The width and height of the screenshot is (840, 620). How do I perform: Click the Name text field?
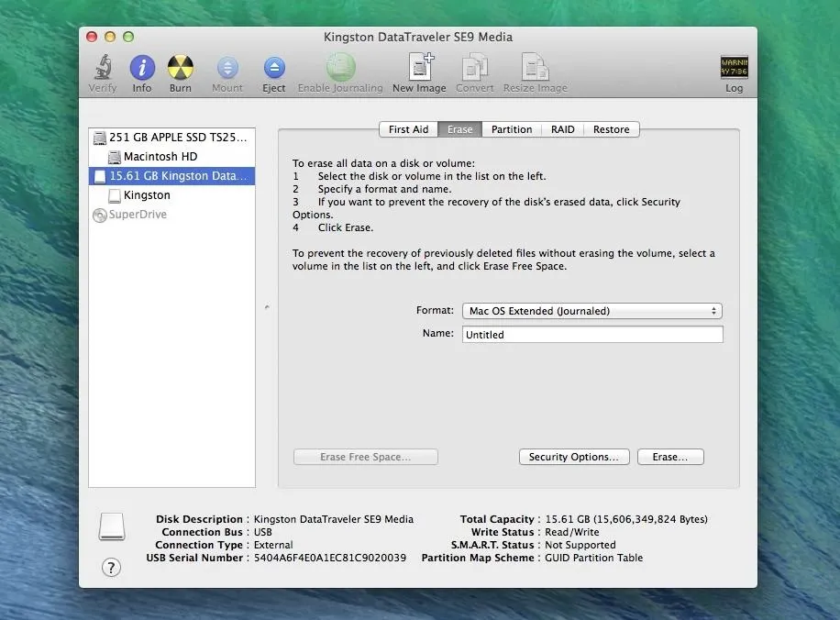point(593,335)
